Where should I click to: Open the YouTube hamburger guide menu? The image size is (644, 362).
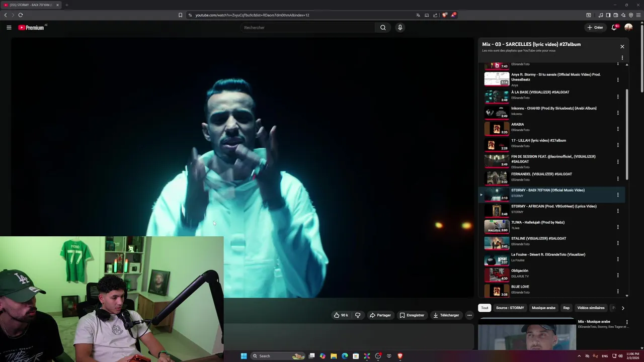coord(9,28)
